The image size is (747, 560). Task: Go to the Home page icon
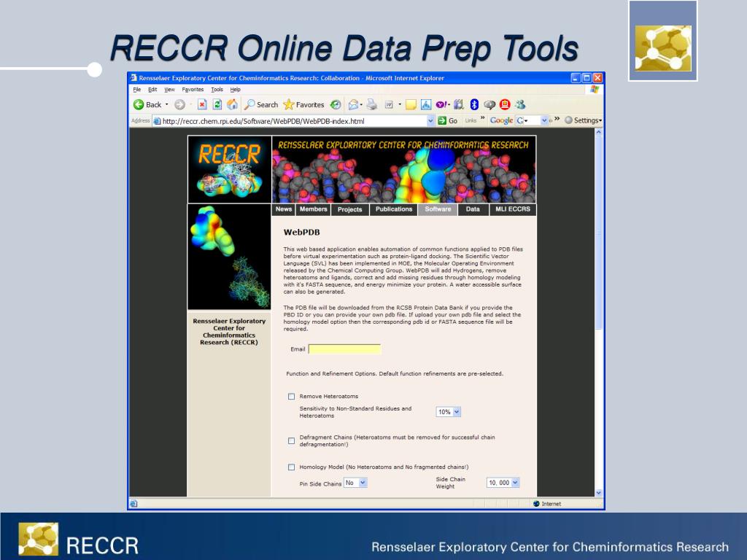click(233, 104)
